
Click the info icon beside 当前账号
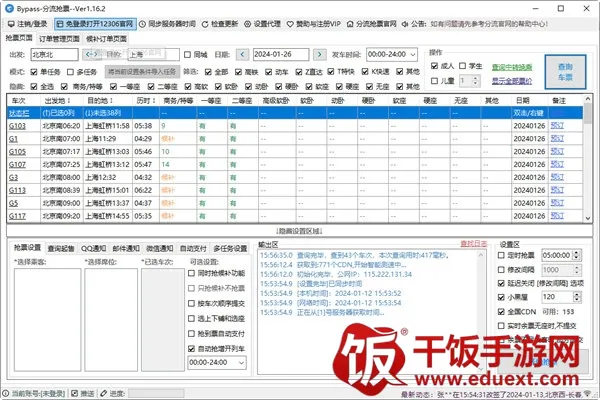coord(5,393)
